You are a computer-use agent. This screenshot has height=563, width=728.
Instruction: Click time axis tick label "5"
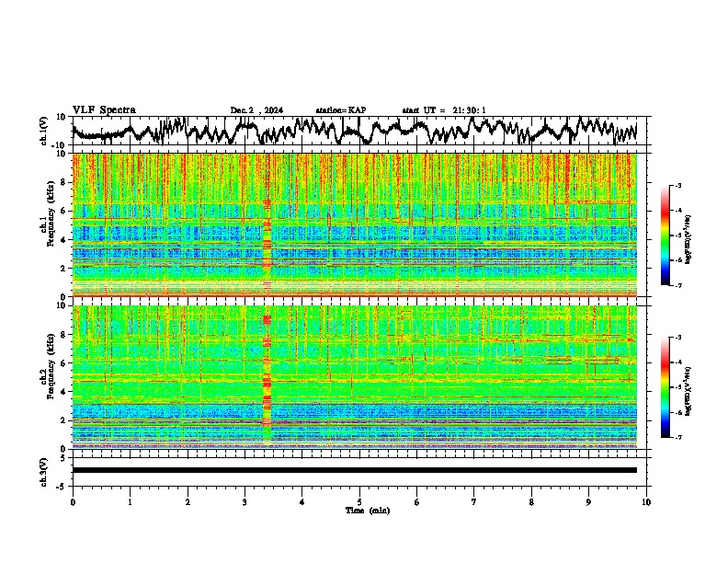point(359,502)
